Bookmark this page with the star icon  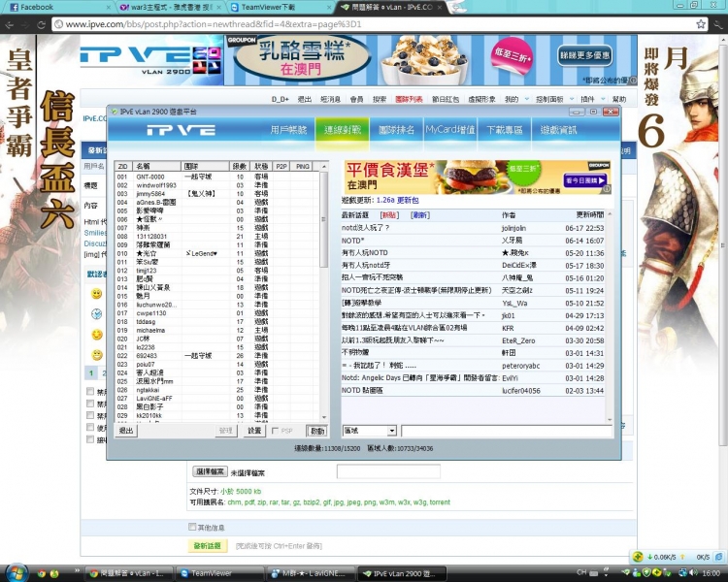coord(701,24)
